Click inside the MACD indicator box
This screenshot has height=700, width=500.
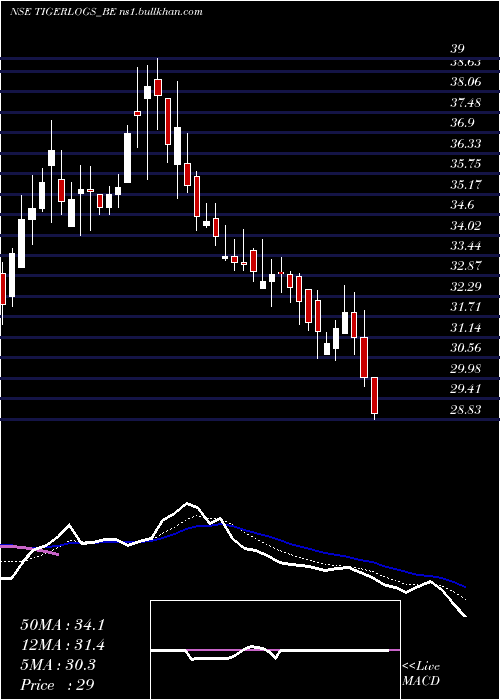point(275,650)
